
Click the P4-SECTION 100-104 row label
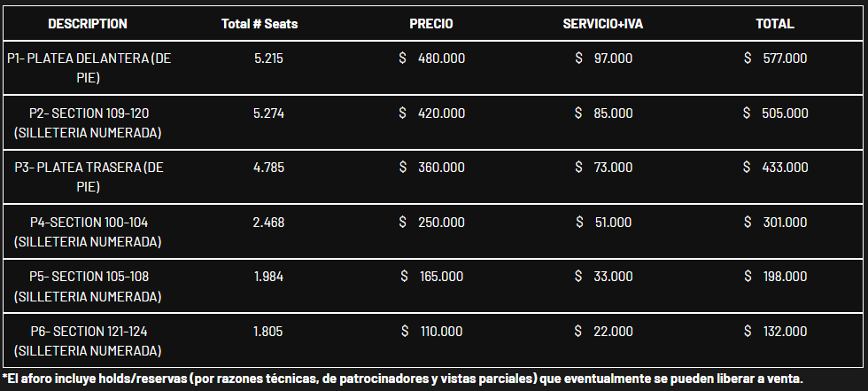click(89, 231)
